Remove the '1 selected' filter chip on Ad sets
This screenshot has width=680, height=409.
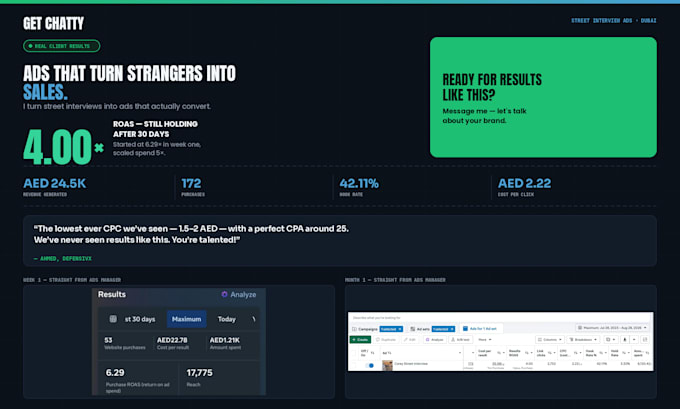[452, 329]
